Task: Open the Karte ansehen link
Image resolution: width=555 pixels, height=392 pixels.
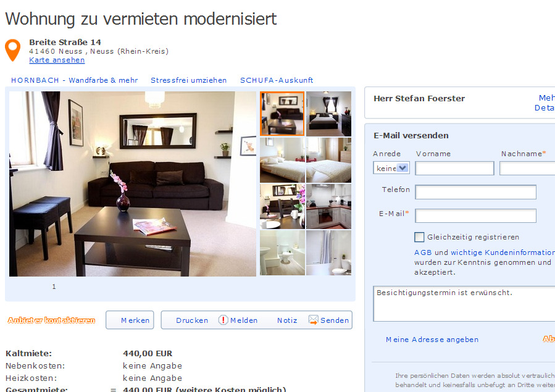Action: pos(57,60)
